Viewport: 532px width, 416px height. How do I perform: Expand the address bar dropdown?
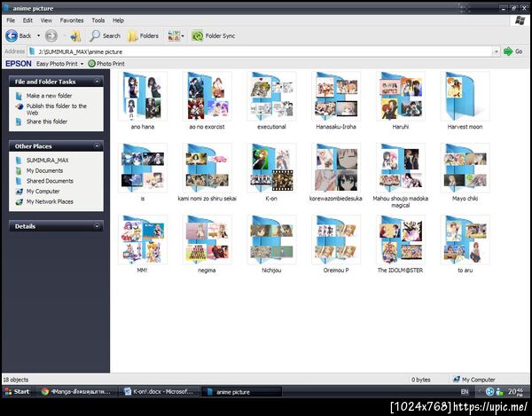pos(496,51)
